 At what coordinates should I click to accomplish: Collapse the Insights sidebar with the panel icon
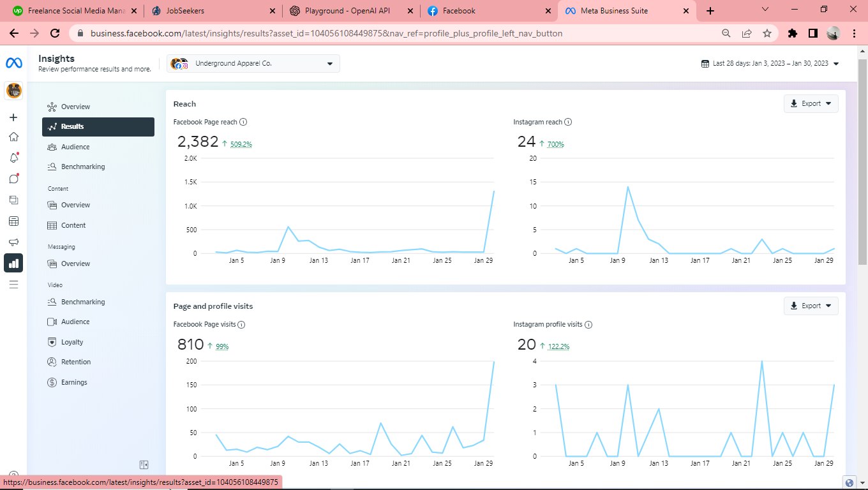point(144,464)
